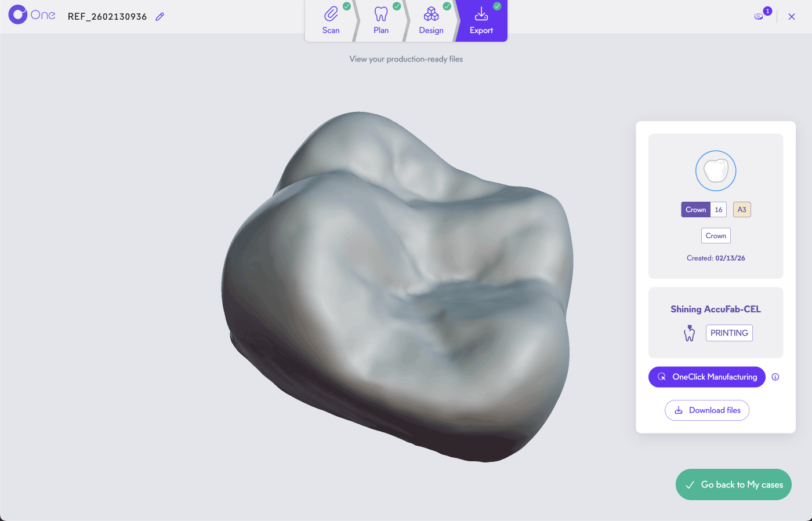
Task: Click the circular tooth preview thumbnail
Action: click(715, 171)
